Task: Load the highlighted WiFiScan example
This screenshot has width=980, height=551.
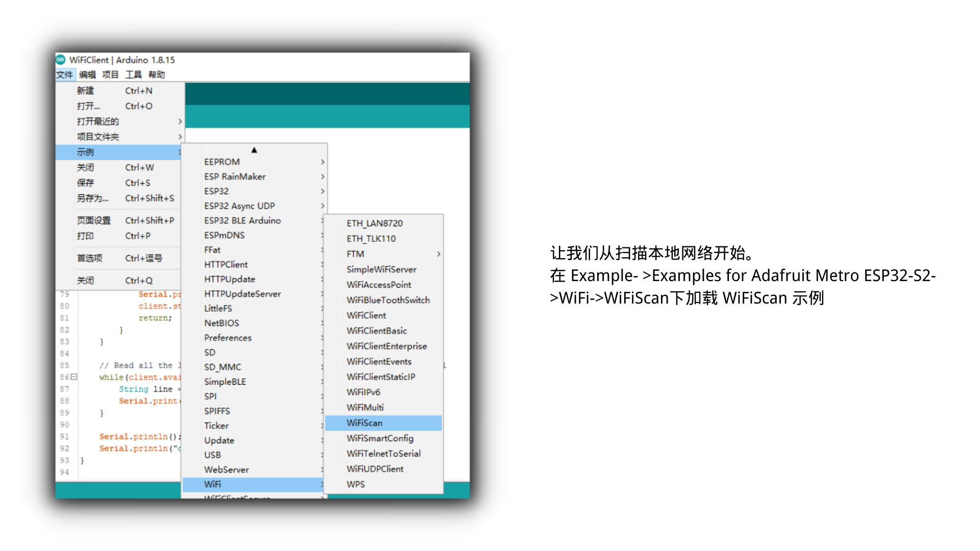Action: pos(383,423)
